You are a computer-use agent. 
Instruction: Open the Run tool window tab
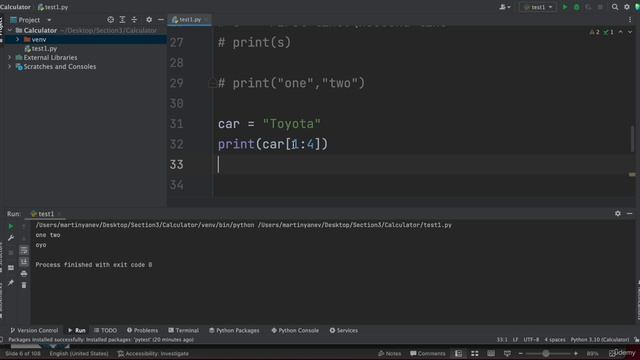click(77, 330)
